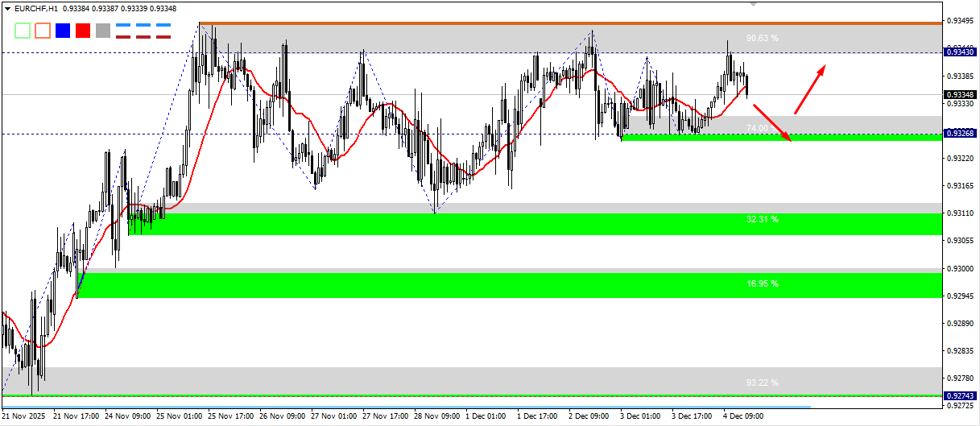Click the 3 Dec 17:00 time label

point(693,416)
